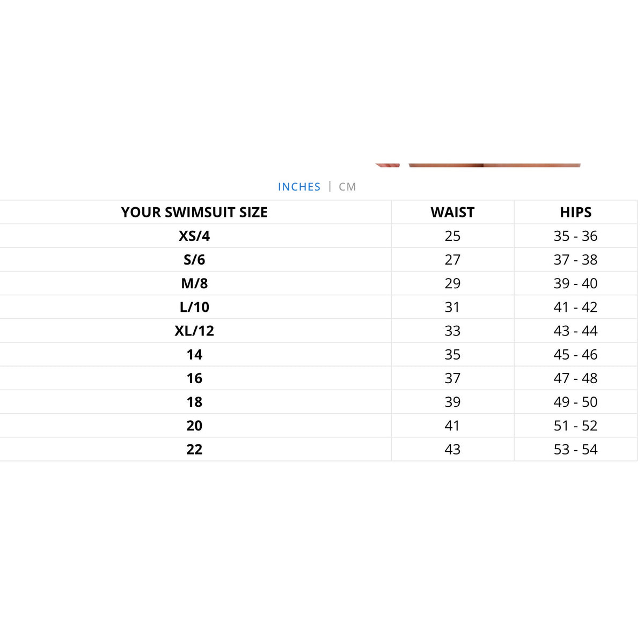This screenshot has height=644, width=644.
Task: Select the size 16 row label
Action: click(x=194, y=378)
